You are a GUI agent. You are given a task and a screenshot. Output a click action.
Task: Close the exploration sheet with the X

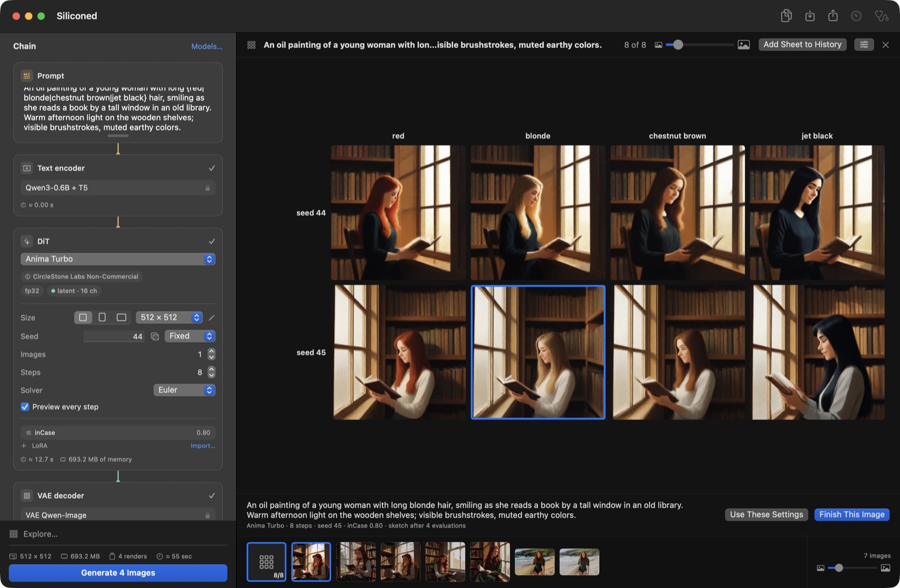(885, 45)
